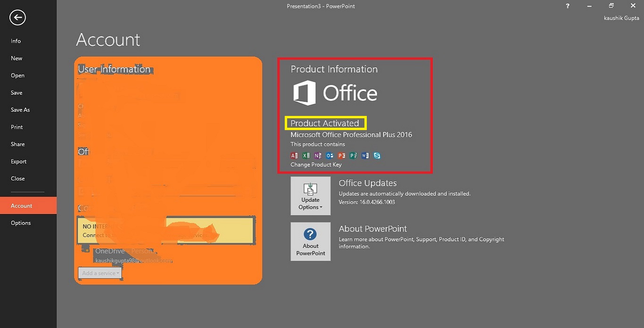Choose Save As from the left menu
This screenshot has width=644, height=328.
28,110
